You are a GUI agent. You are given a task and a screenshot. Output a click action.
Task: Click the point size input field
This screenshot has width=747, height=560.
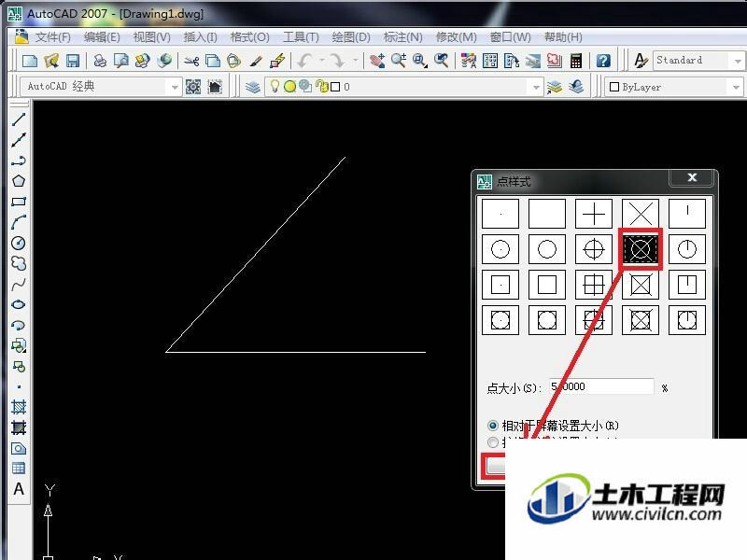tap(601, 386)
